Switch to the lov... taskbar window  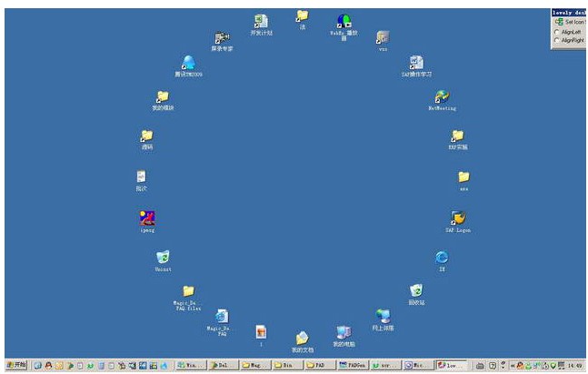[x=452, y=365]
